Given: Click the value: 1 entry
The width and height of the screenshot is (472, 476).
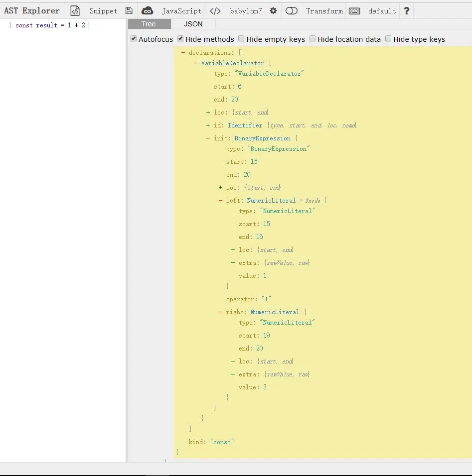Looking at the screenshot, I should coord(252,276).
